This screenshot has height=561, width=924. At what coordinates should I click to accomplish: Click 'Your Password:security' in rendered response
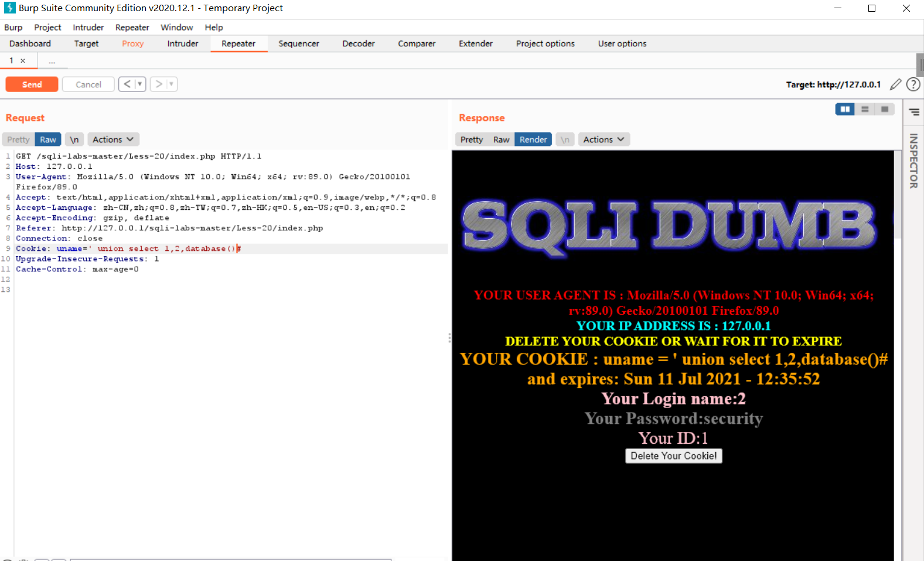pos(674,419)
